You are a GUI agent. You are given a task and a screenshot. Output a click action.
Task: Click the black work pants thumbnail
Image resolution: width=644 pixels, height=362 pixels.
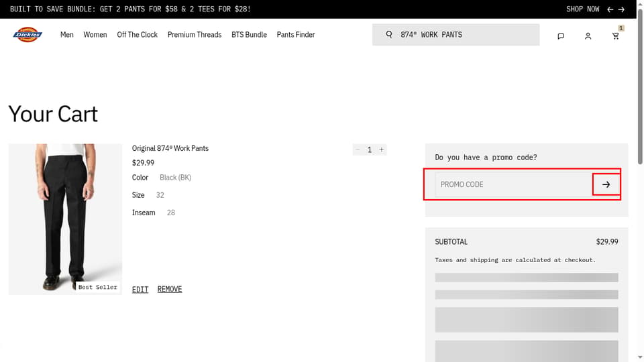click(65, 219)
